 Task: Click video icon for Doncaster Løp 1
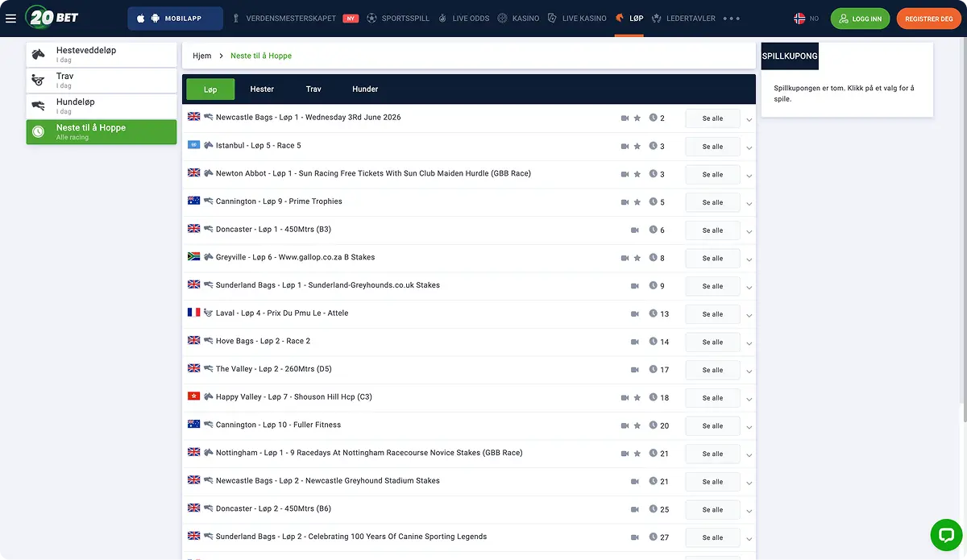(634, 230)
